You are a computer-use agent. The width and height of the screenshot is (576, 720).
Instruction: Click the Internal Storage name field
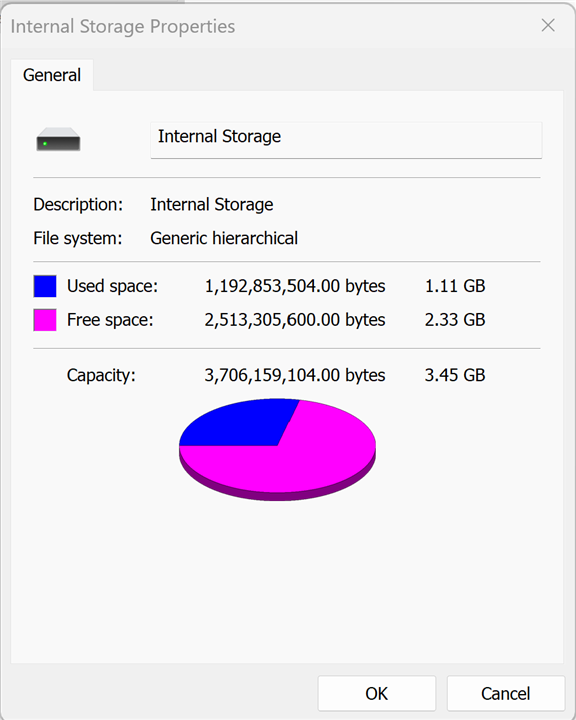point(346,140)
